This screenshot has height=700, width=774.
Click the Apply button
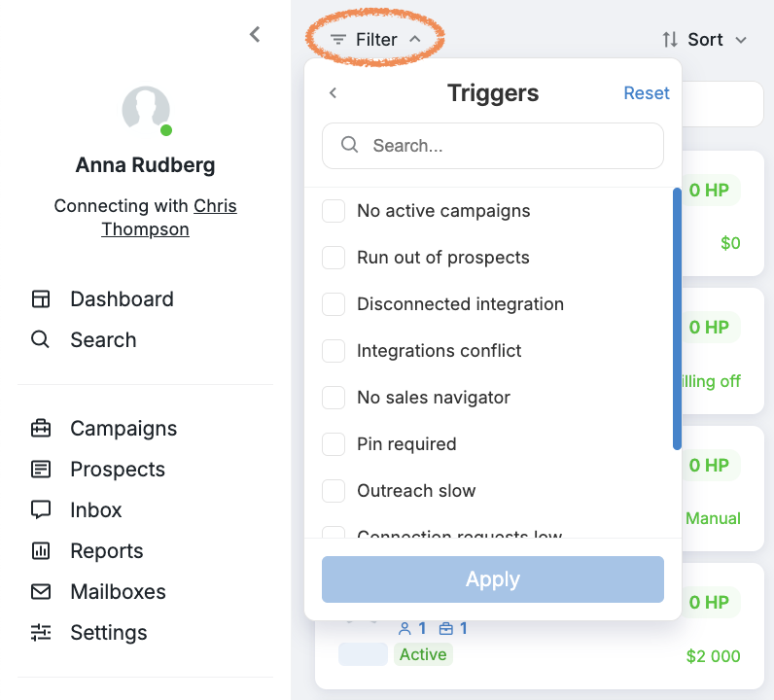[x=493, y=579]
